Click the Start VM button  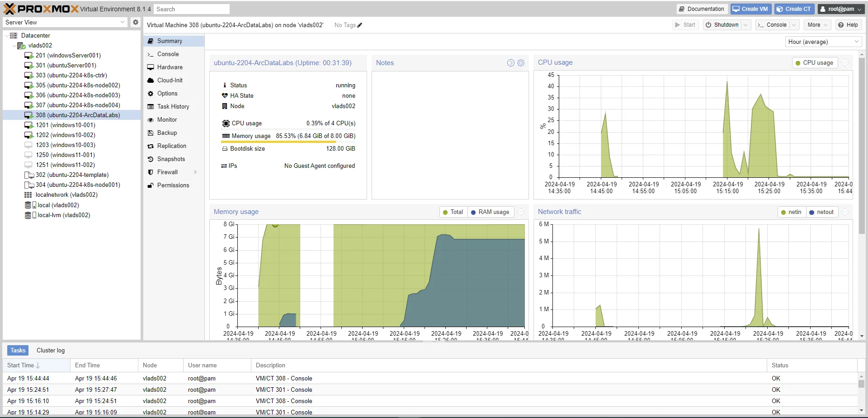coord(685,25)
